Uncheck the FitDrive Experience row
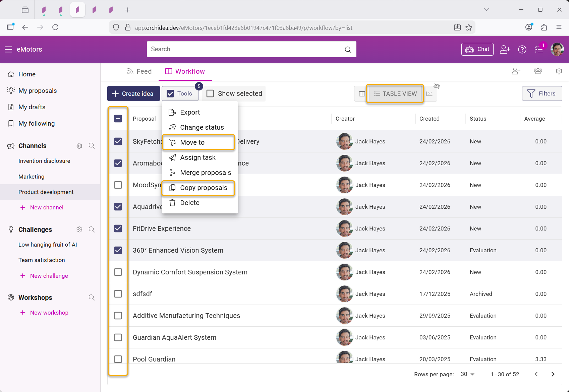 (x=118, y=228)
